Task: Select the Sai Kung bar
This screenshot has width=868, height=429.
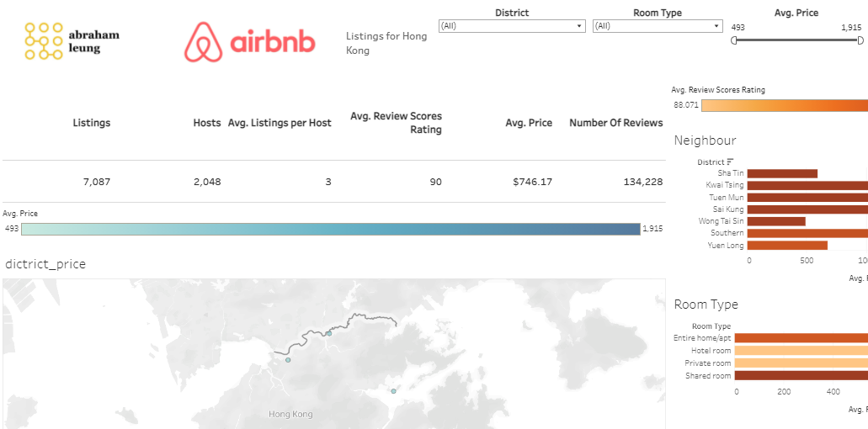Action: [807, 209]
